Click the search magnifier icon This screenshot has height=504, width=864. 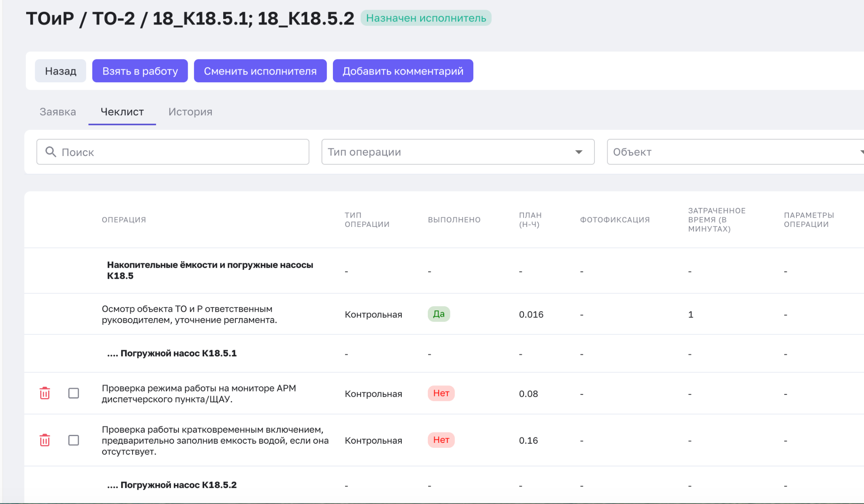point(51,152)
